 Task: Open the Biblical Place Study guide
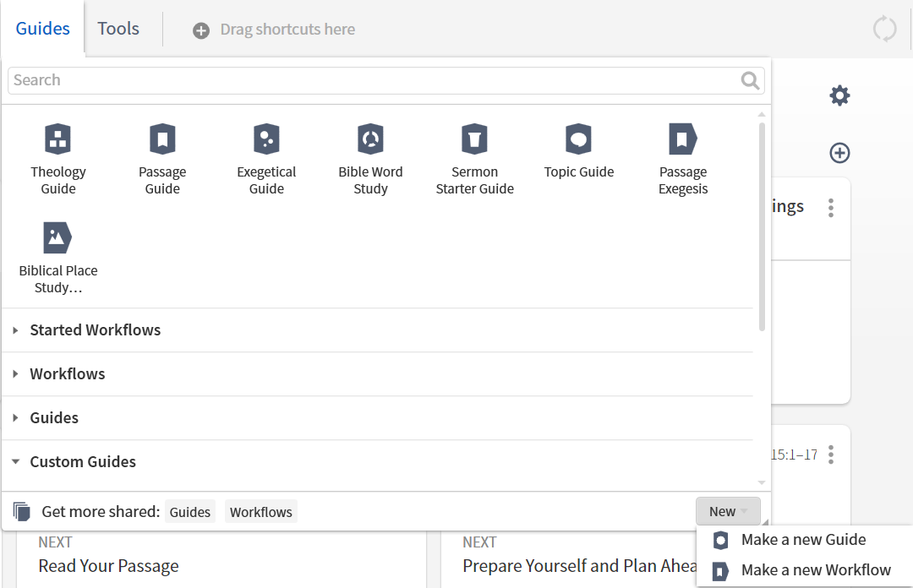click(57, 253)
